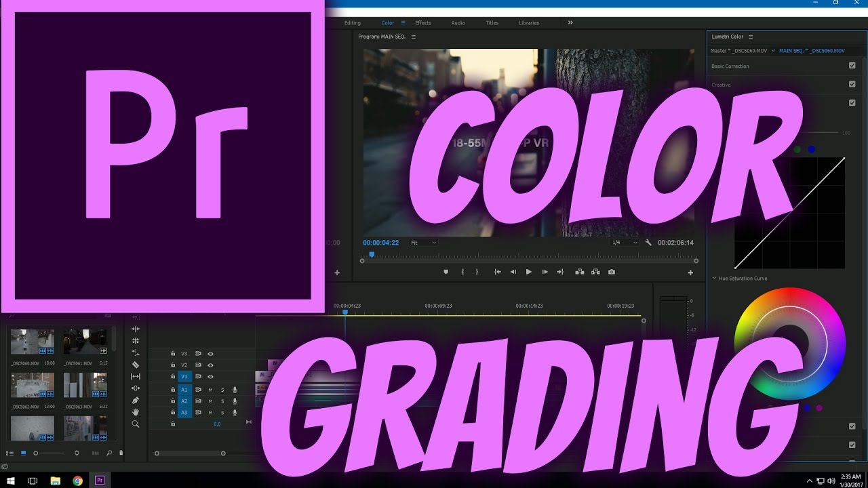Select the Pen tool

pyautogui.click(x=136, y=400)
